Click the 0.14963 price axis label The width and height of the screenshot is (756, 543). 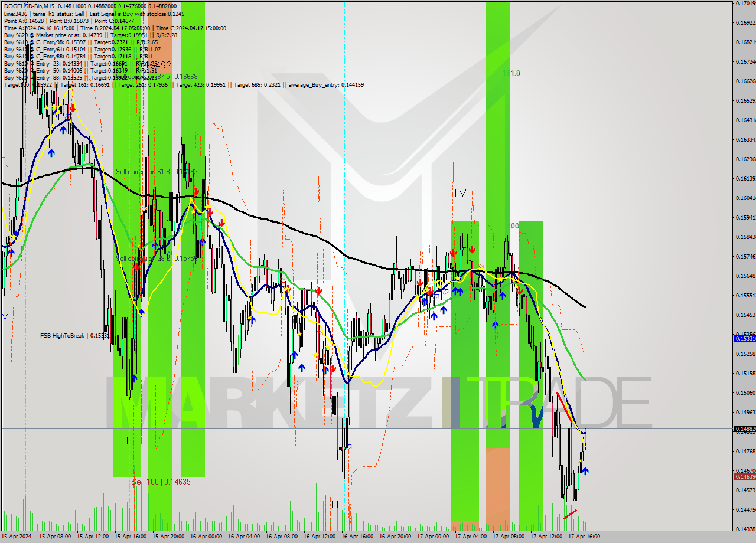coord(745,412)
